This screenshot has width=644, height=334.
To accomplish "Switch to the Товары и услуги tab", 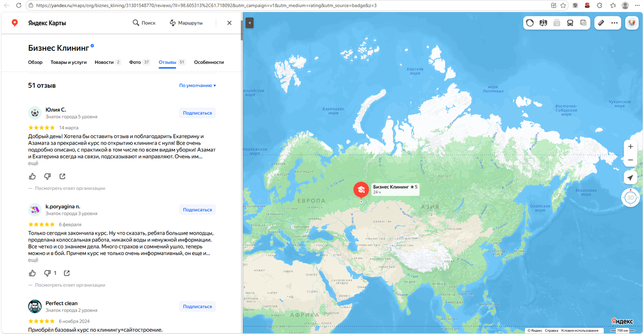I will coord(69,62).
